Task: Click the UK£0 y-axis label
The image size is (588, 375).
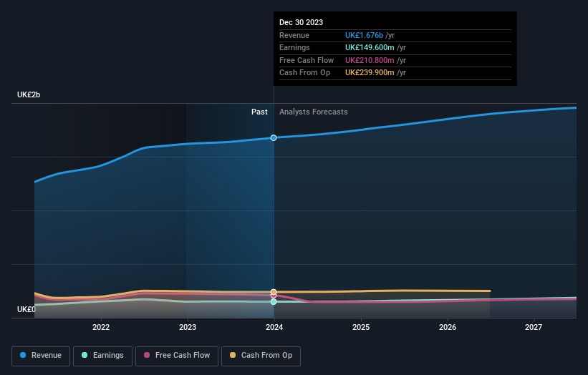Action: coord(26,309)
